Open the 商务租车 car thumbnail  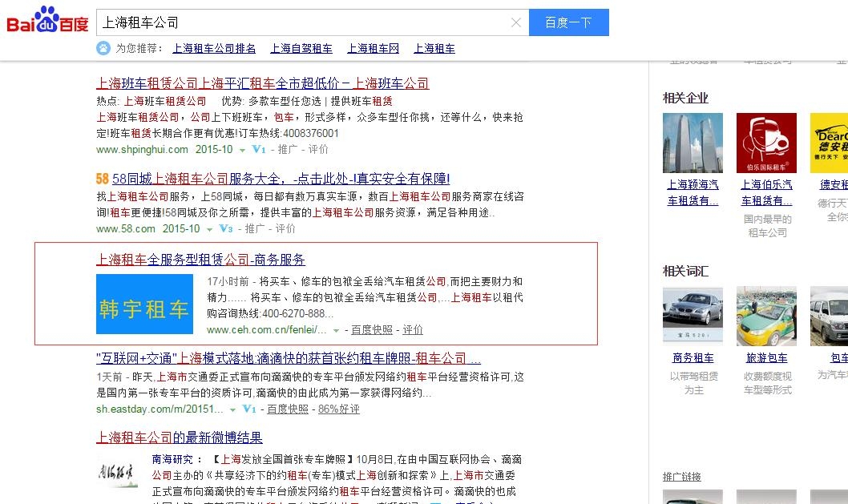pos(693,317)
